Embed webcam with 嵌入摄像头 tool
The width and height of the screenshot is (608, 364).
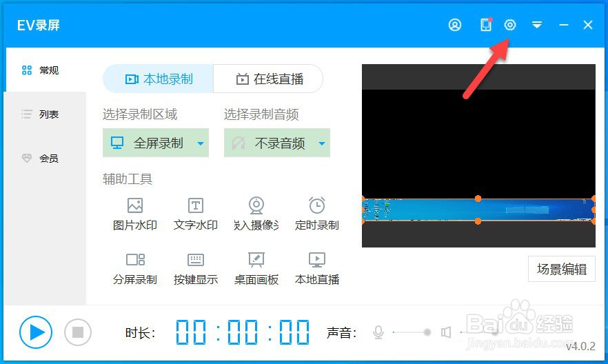tap(256, 214)
